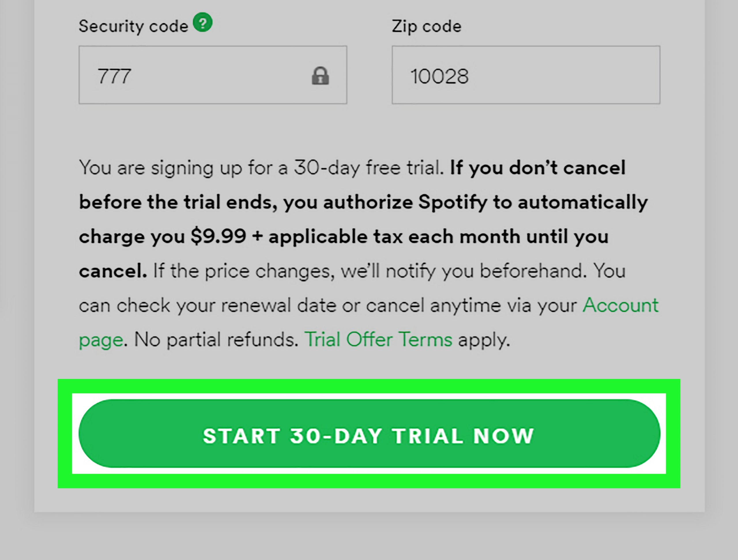
Task: Click the Security code label text
Action: [x=133, y=26]
